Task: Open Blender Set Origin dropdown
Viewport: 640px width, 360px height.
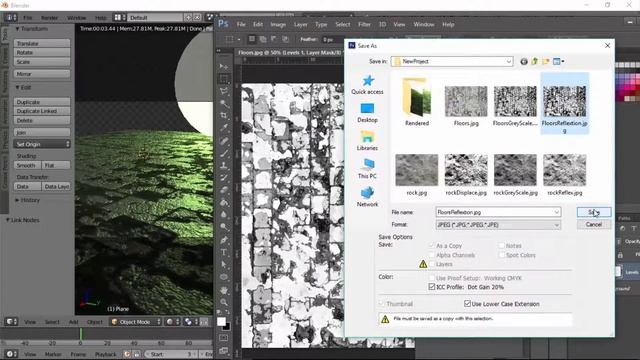Action: (x=42, y=144)
